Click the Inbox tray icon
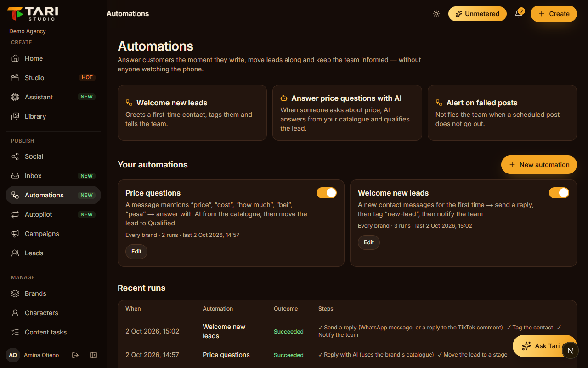The height and width of the screenshot is (368, 588). tap(15, 176)
